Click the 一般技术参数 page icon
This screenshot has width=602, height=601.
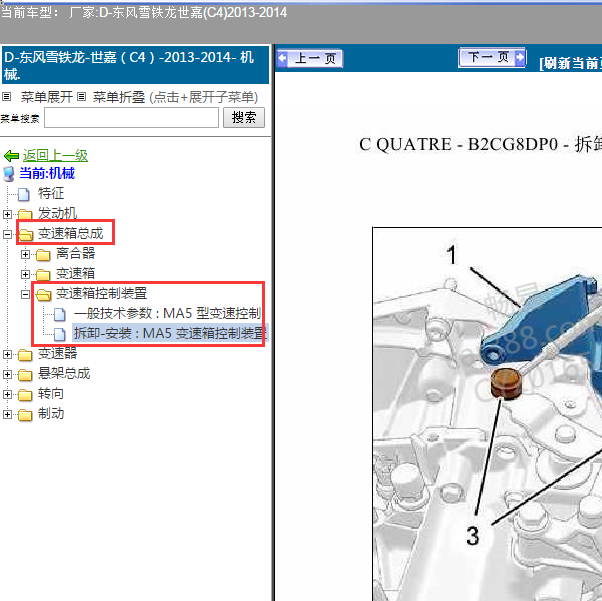coord(60,314)
